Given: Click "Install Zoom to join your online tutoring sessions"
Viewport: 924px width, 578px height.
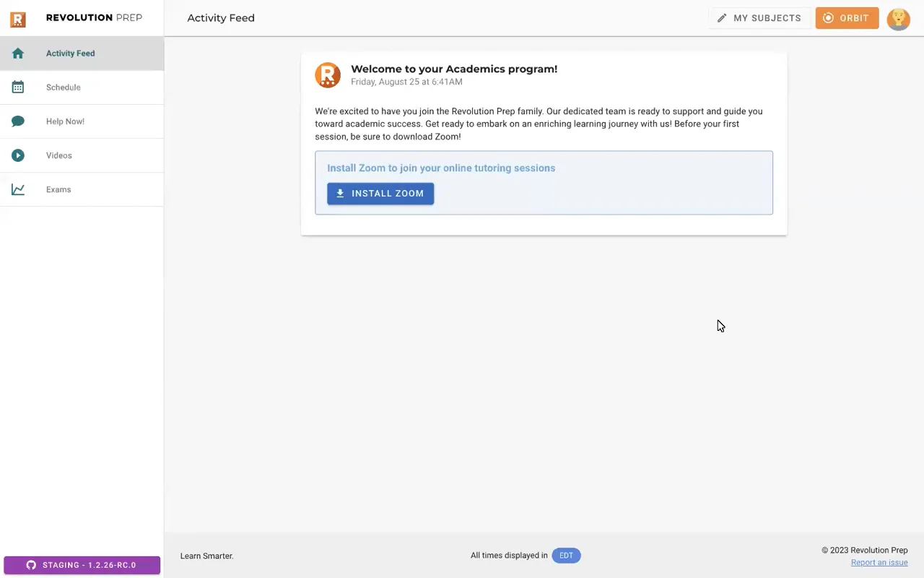Looking at the screenshot, I should 441,168.
